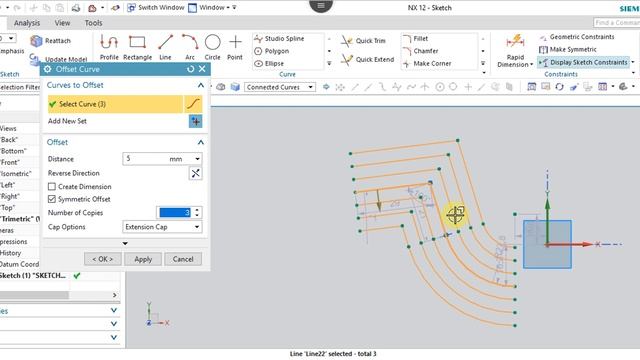Screen dimensions: 640x360
Task: Select the Fillet tool
Action: pos(416,39)
